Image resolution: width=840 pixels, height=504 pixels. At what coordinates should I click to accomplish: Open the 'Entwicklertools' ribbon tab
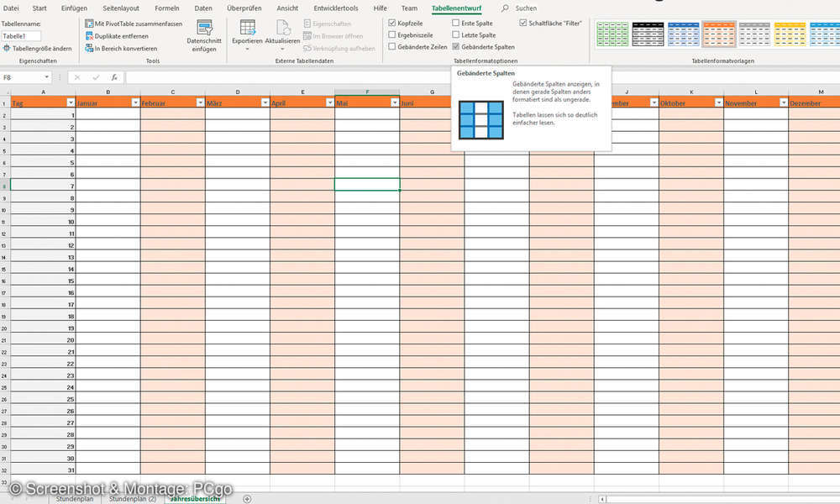tap(334, 8)
